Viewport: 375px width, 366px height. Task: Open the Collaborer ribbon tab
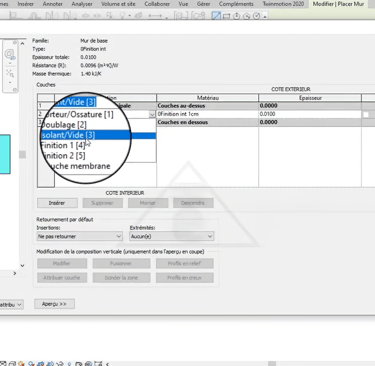point(157,4)
